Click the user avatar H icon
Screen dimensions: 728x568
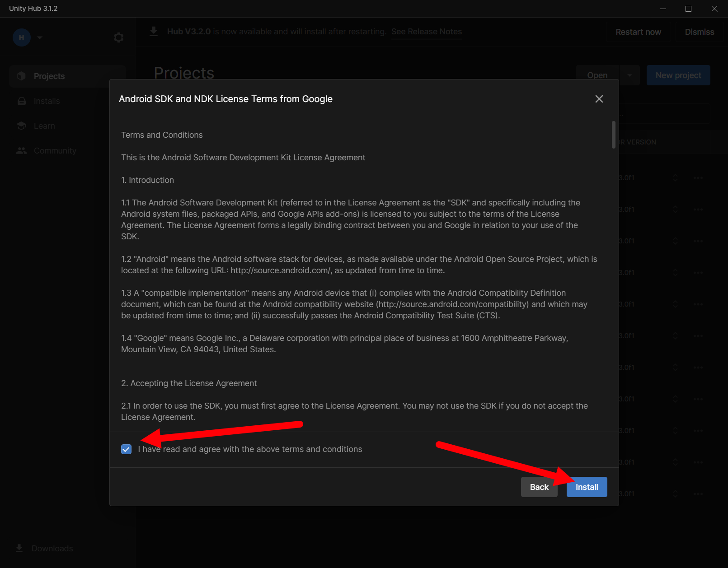tap(22, 37)
